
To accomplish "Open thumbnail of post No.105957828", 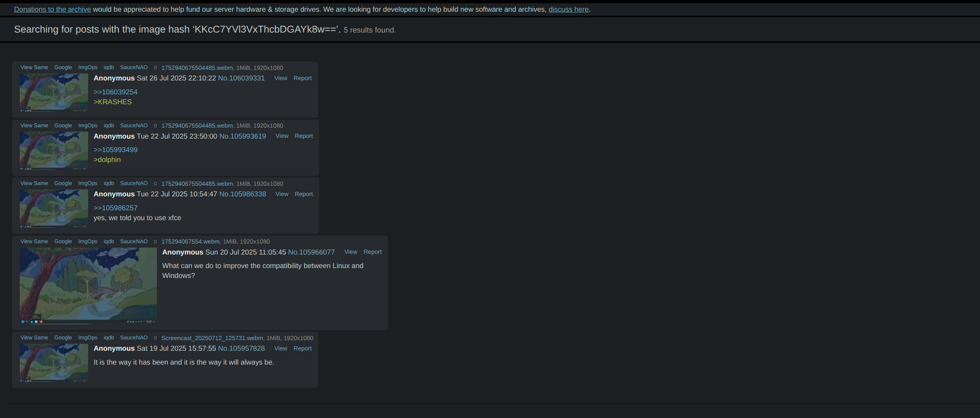I will tap(54, 363).
